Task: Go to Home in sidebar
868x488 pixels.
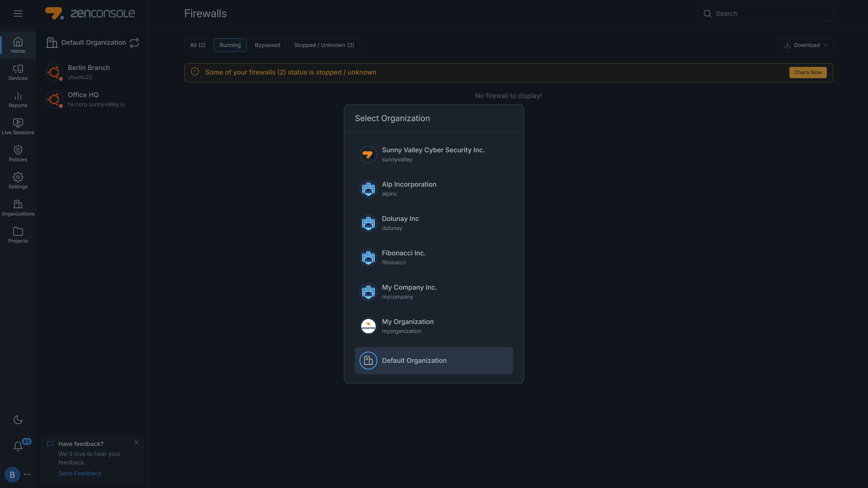Action: coord(18,45)
